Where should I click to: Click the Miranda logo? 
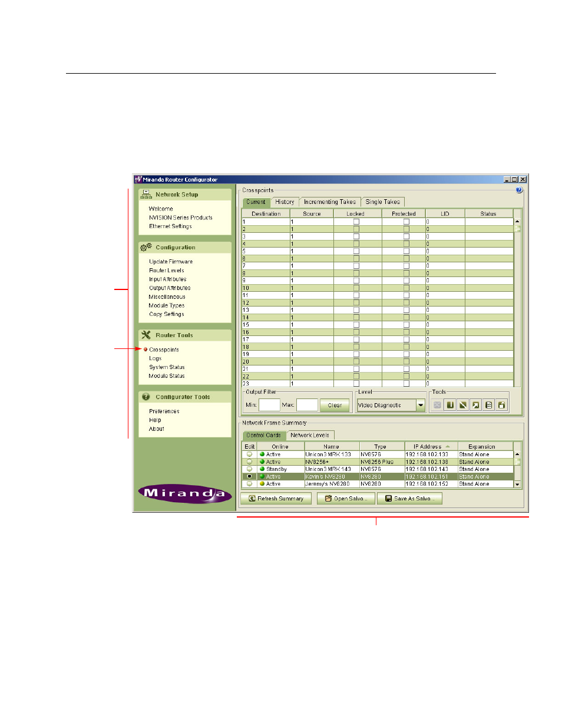point(185,493)
